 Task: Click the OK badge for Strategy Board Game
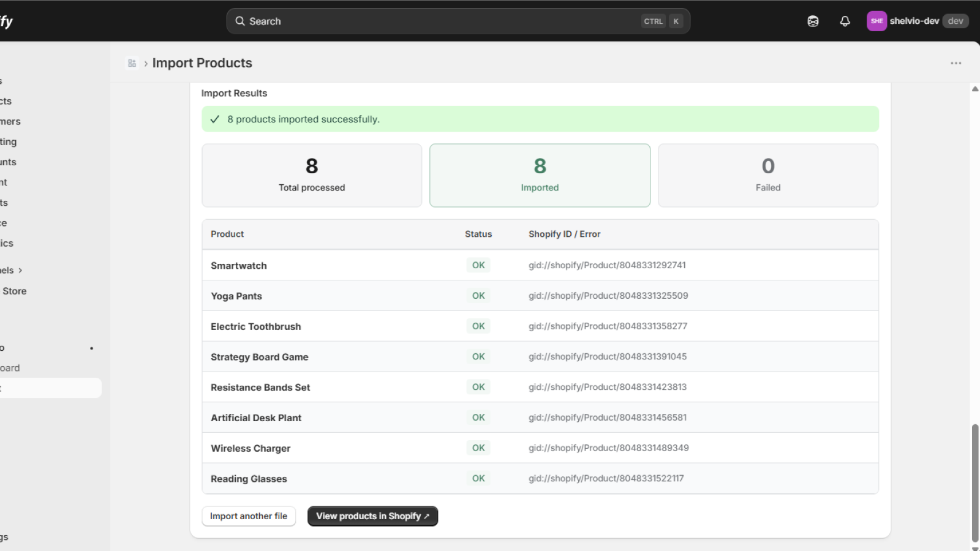[478, 356]
